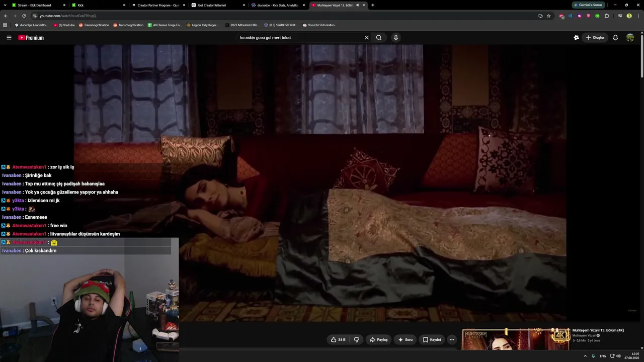Image resolution: width=644 pixels, height=362 pixels.
Task: Switch to ducvolpe Kick Stats tab
Action: [x=278, y=5]
